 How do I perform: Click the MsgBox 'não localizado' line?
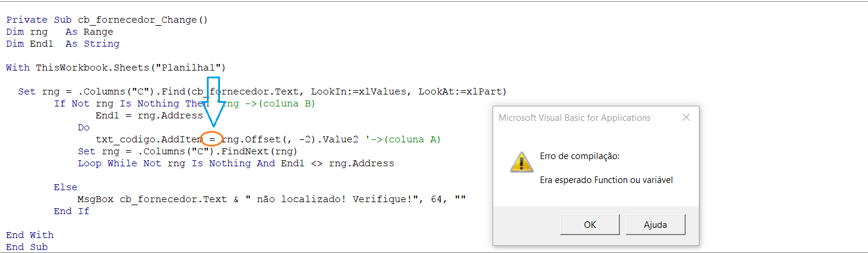click(x=271, y=199)
